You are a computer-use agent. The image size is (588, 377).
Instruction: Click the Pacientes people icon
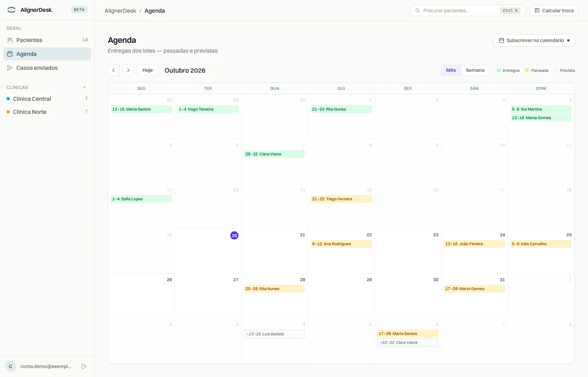point(10,40)
